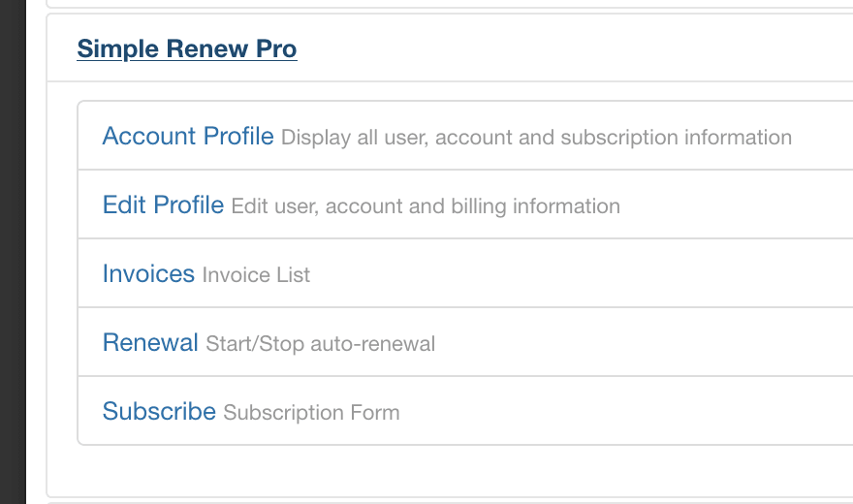This screenshot has height=504, width=853.
Task: Select the Edit Profile link
Action: click(x=163, y=205)
